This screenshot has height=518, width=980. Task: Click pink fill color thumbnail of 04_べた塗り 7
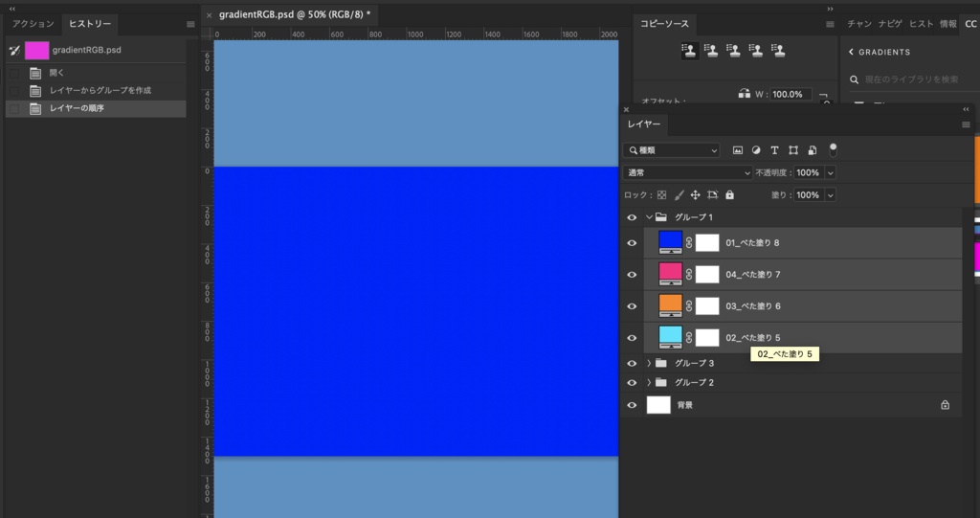click(x=671, y=274)
